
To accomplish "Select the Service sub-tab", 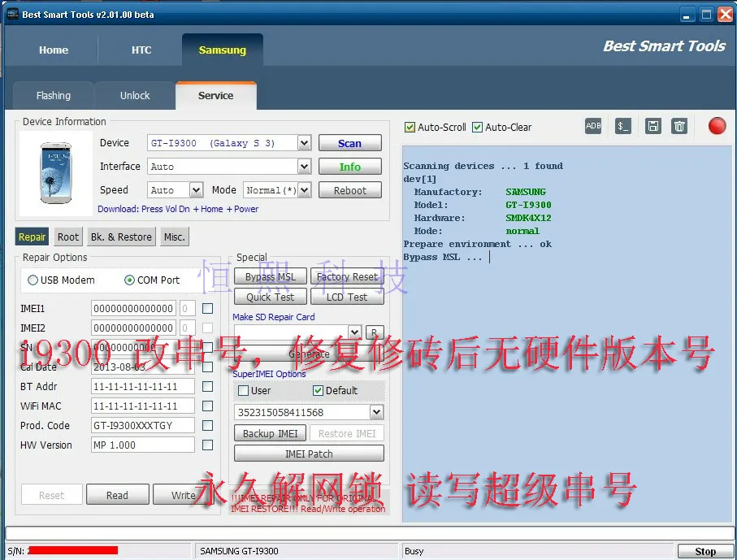I will coord(216,95).
